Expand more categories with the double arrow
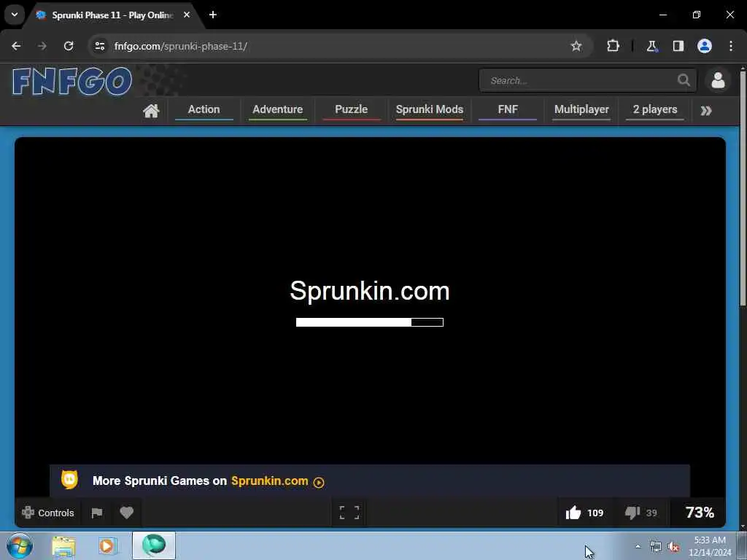747x560 pixels. [706, 111]
